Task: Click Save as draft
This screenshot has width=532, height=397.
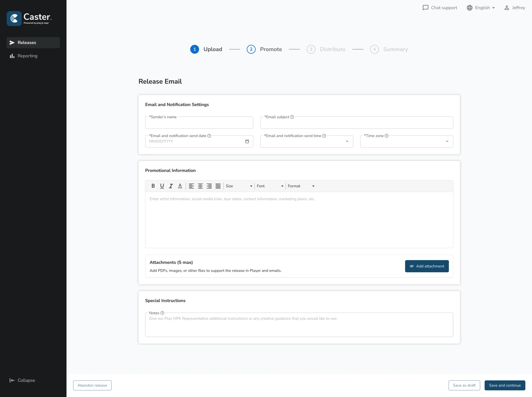Action: point(464,385)
